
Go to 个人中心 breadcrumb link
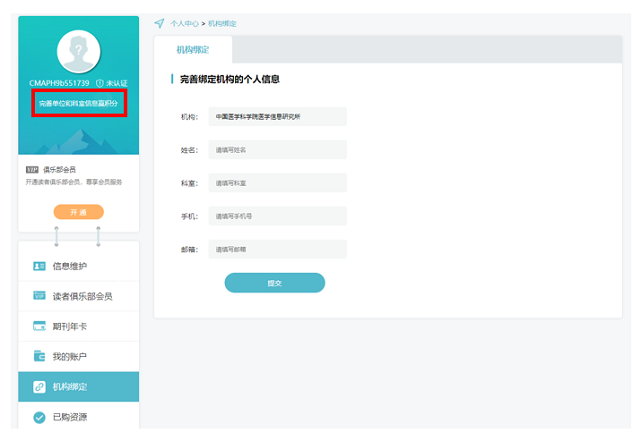(184, 24)
